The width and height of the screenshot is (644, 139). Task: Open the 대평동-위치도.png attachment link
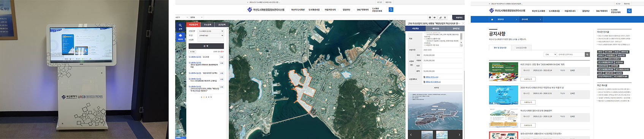(432, 77)
